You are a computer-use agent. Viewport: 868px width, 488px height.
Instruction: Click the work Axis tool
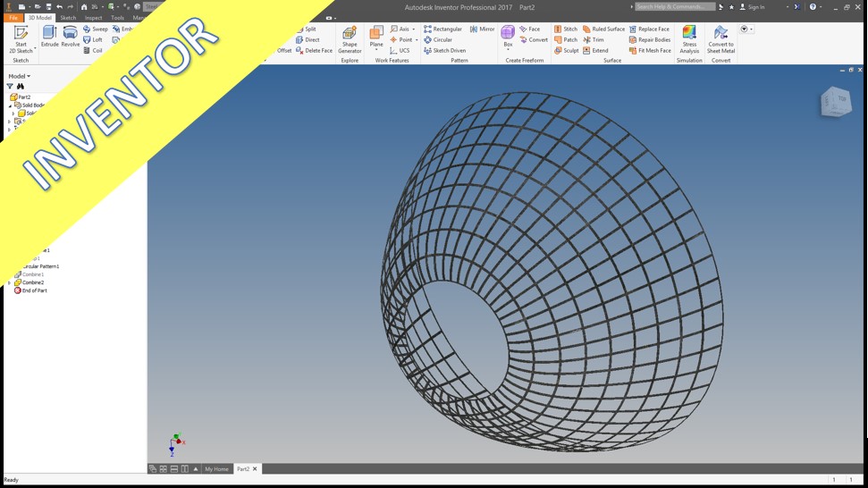click(x=400, y=29)
